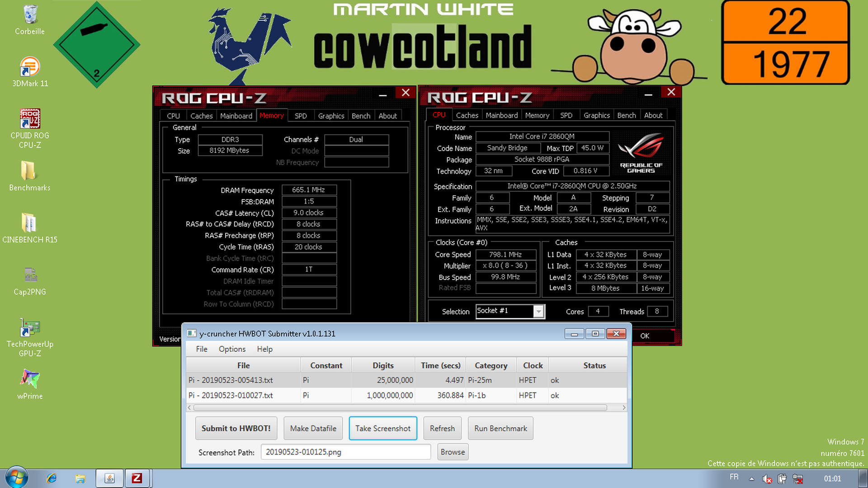Show hidden system tray icons arrow
The width and height of the screenshot is (868, 488).
[x=751, y=479]
